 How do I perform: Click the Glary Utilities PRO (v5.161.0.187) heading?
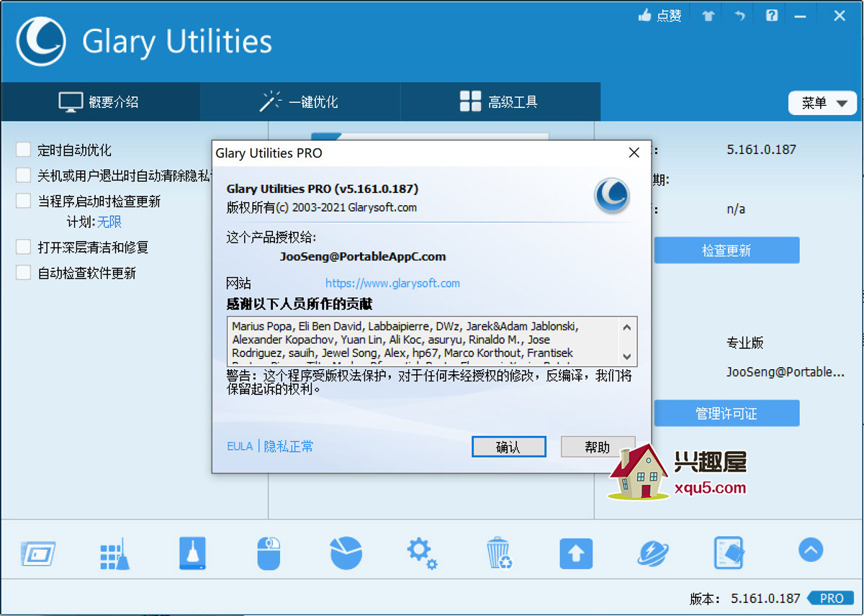click(323, 189)
